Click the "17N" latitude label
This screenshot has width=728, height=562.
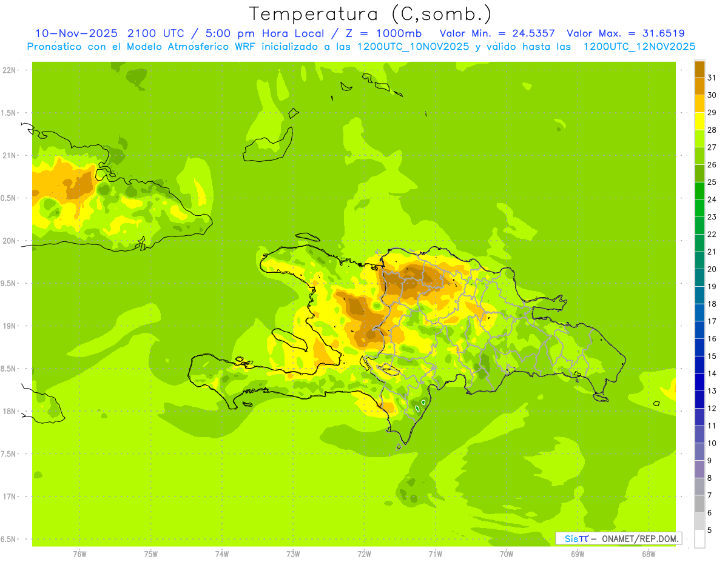pos(9,497)
